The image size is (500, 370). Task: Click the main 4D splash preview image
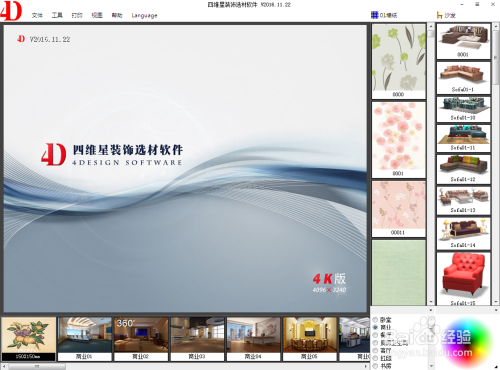tap(185, 168)
